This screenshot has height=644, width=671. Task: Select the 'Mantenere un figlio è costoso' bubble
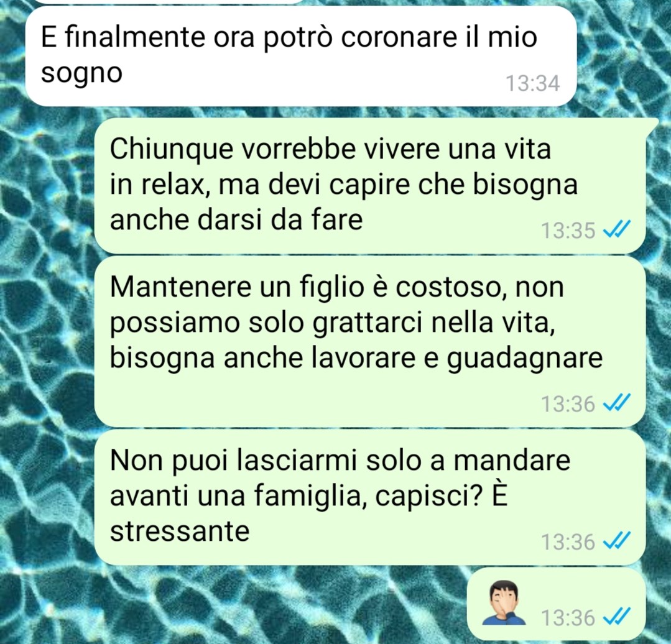click(370, 341)
